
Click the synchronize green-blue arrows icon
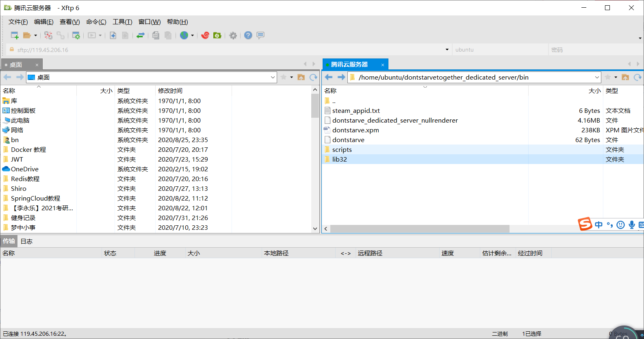coord(140,35)
